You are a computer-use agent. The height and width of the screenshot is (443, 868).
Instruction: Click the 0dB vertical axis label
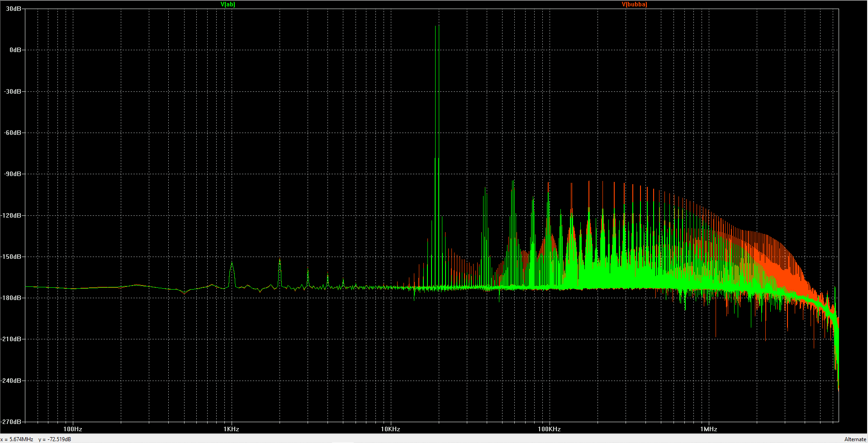15,50
